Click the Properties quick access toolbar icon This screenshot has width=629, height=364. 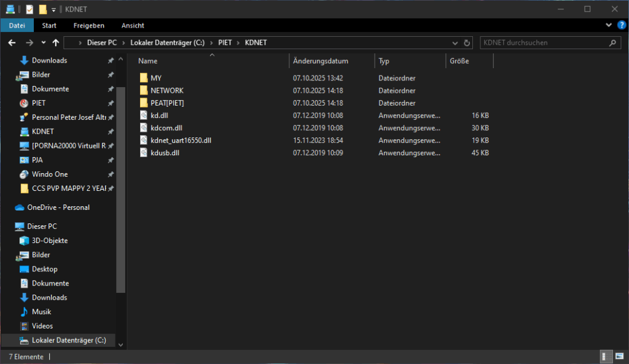tap(29, 9)
